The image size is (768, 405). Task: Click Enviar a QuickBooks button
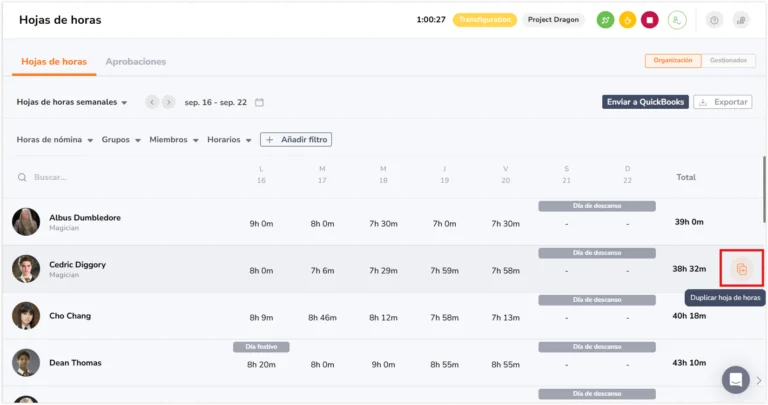645,102
